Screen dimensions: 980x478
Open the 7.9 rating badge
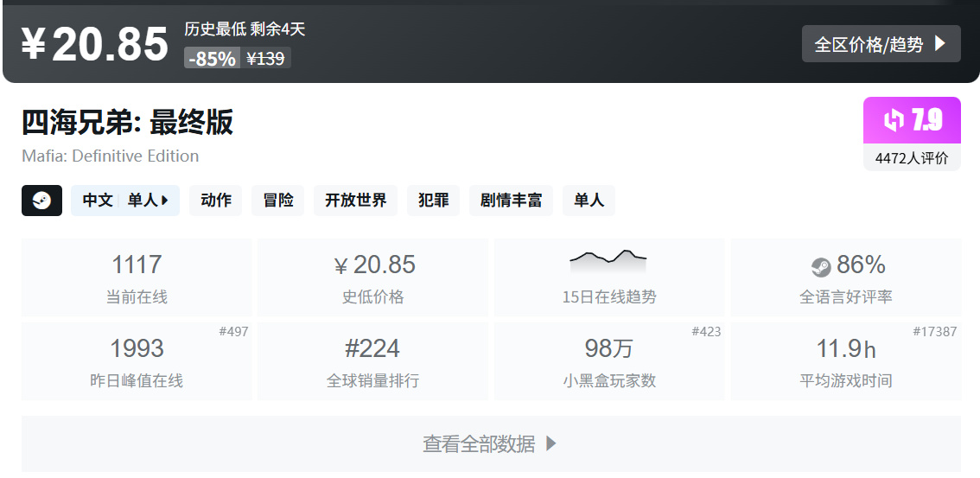pos(912,120)
